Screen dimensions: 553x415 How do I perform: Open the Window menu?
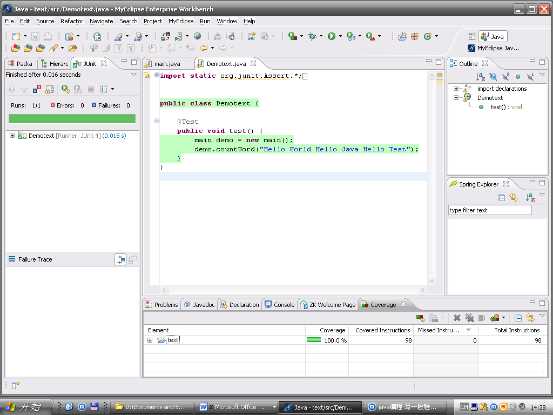[x=227, y=21]
